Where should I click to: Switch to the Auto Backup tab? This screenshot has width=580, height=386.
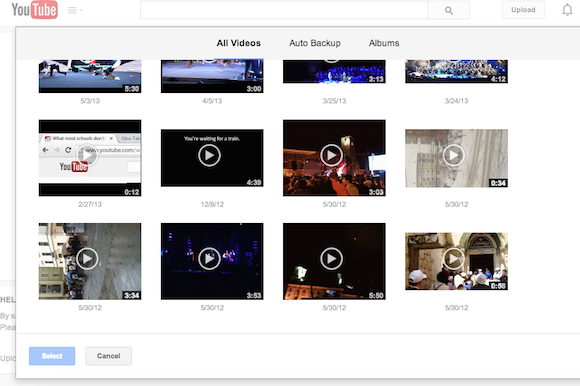315,43
